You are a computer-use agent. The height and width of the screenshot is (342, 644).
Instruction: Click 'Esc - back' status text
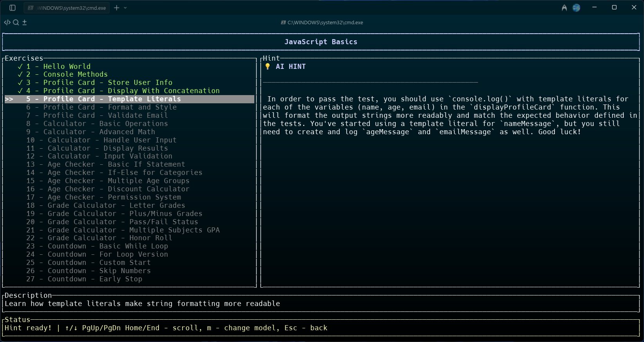pos(306,328)
